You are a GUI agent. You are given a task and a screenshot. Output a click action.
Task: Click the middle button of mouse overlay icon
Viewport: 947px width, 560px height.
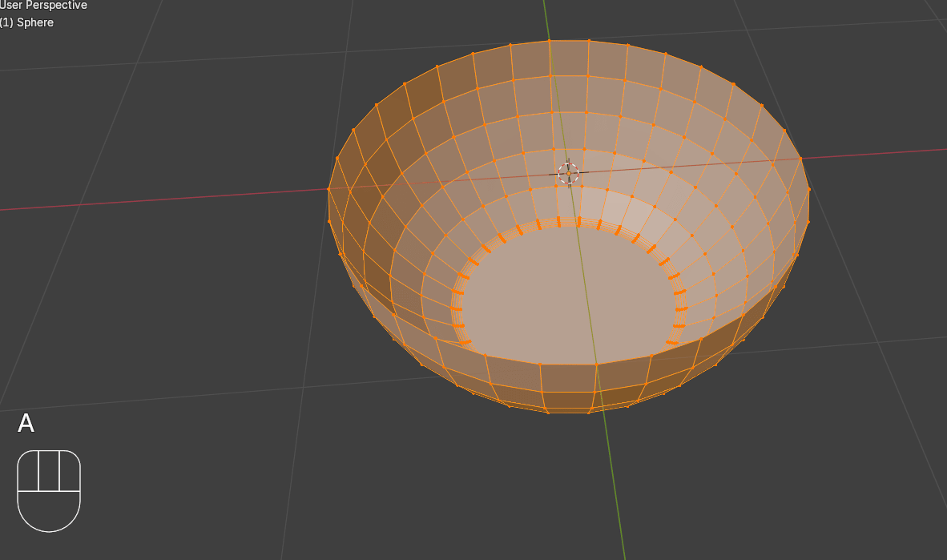[49, 471]
